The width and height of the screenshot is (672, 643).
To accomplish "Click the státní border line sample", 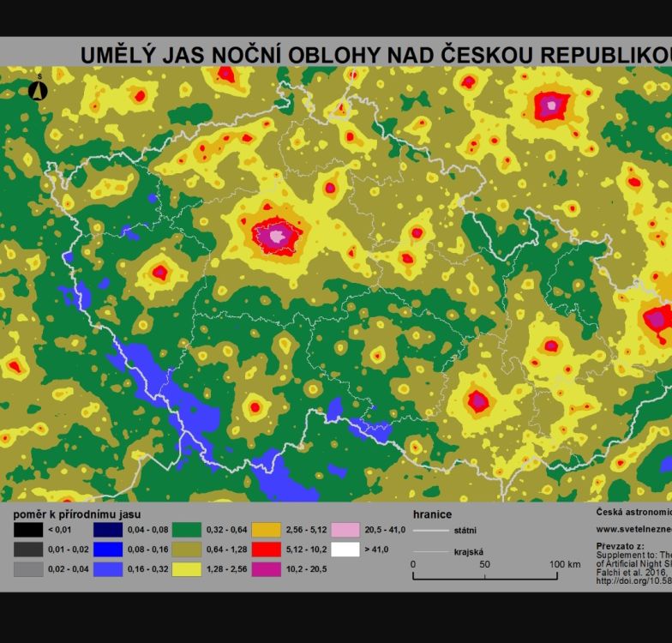I will [430, 532].
